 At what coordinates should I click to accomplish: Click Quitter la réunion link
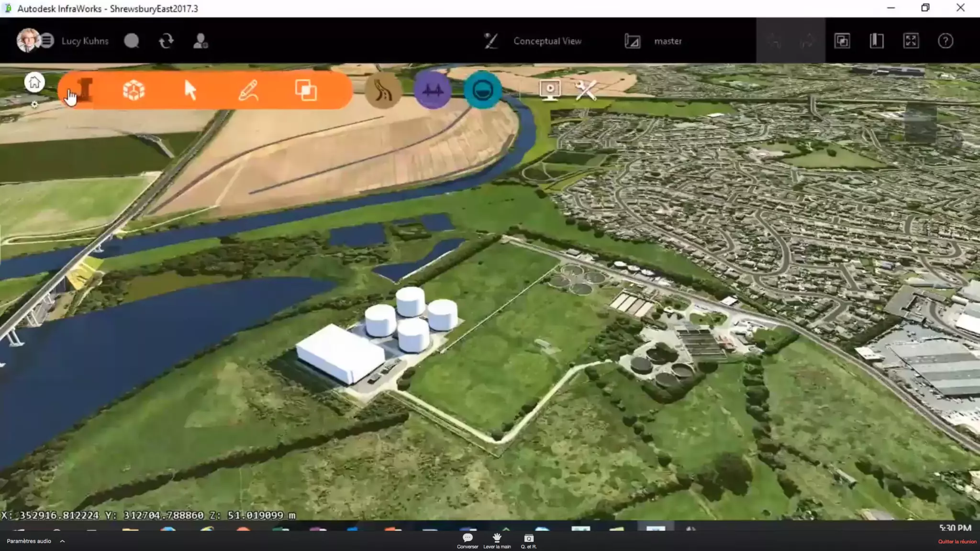tap(957, 541)
